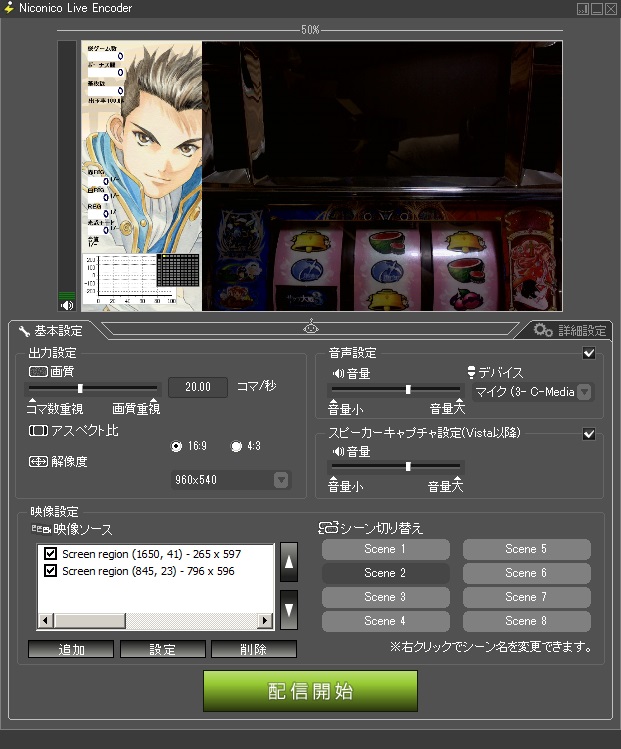This screenshot has width=621, height=749.
Task: Click the compact mode window icon in title bar
Action: pyautogui.click(x=583, y=9)
